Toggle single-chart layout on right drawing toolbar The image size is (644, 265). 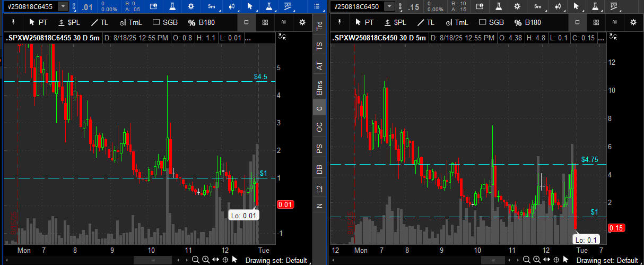coord(577,22)
